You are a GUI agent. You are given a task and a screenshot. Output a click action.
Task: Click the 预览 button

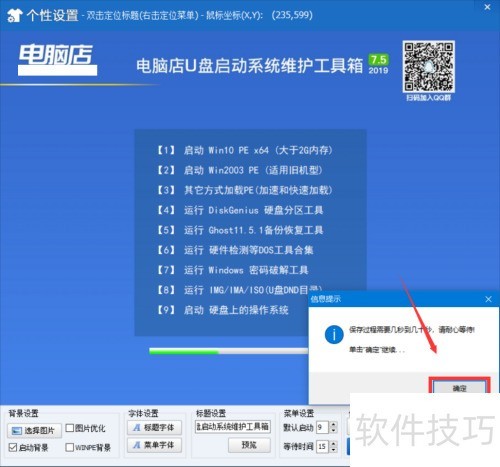pyautogui.click(x=249, y=445)
